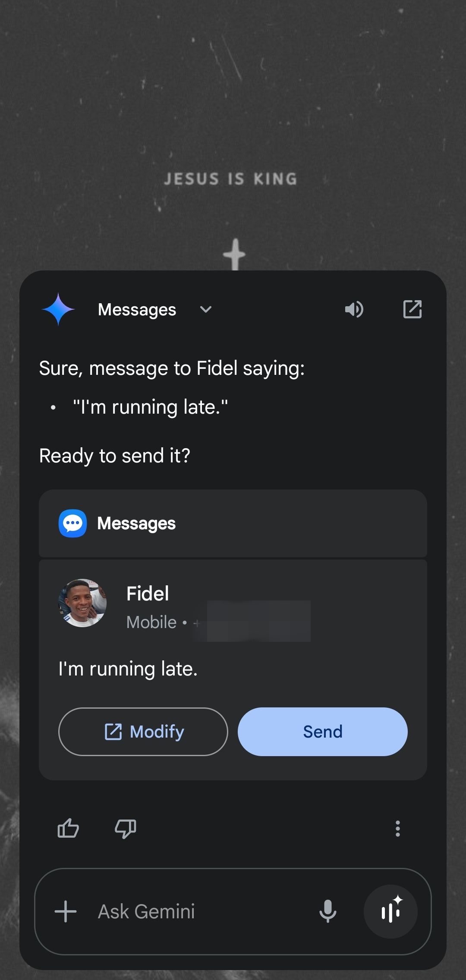Select the Fidel contact name
Viewport: 466px width, 980px height.
pyautogui.click(x=148, y=594)
